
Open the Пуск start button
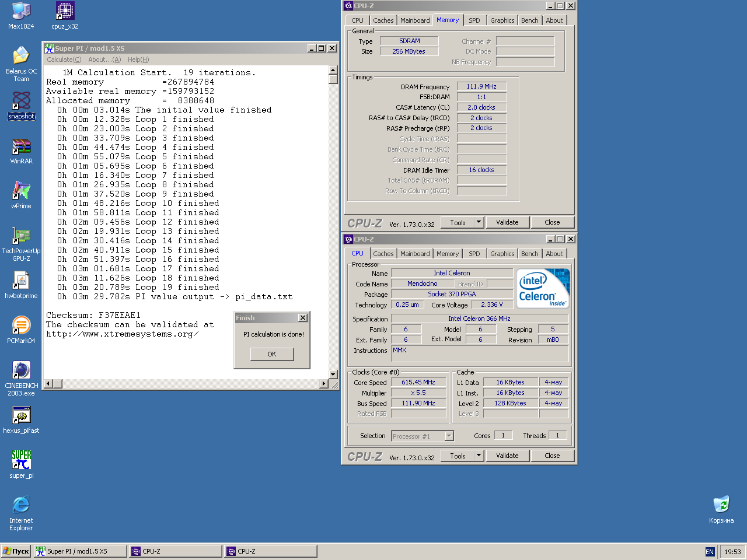point(16,551)
